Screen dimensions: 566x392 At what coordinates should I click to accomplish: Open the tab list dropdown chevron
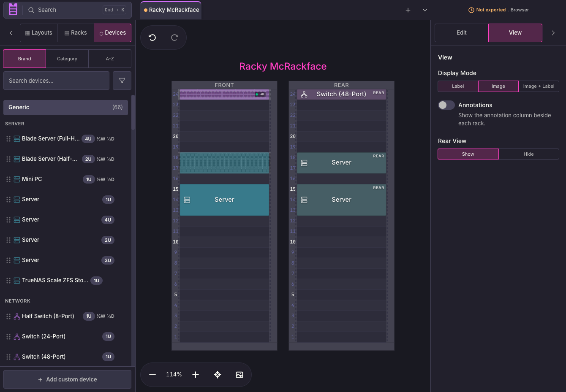click(x=425, y=10)
